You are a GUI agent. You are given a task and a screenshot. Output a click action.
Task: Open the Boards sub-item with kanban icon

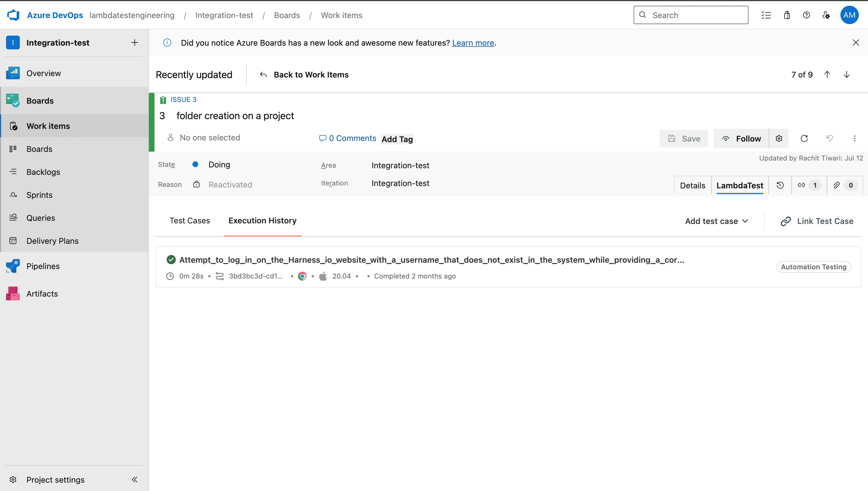74,149
